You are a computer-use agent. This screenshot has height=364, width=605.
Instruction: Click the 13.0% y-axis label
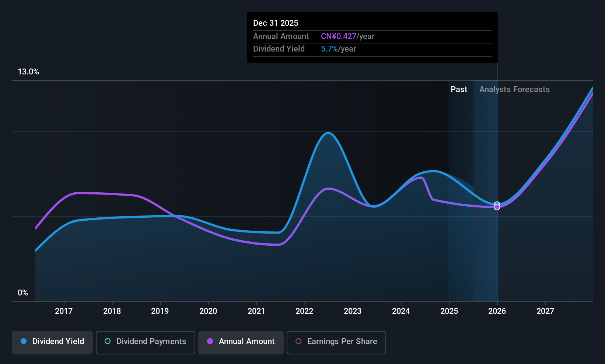28,72
